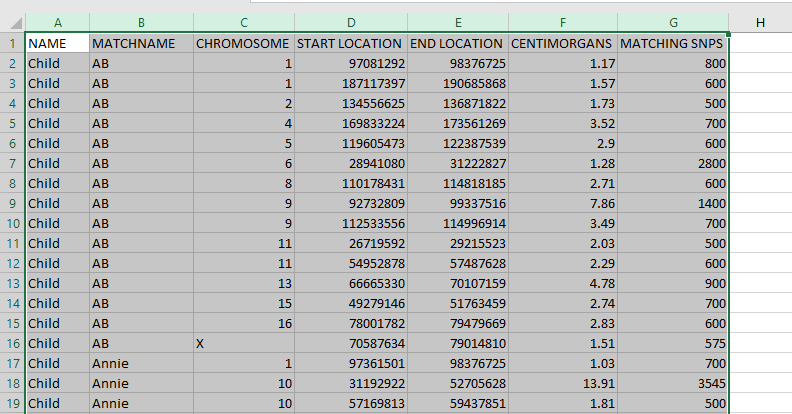Select the cell showing 3545 matching SNPs
792x414 pixels.
(x=673, y=383)
